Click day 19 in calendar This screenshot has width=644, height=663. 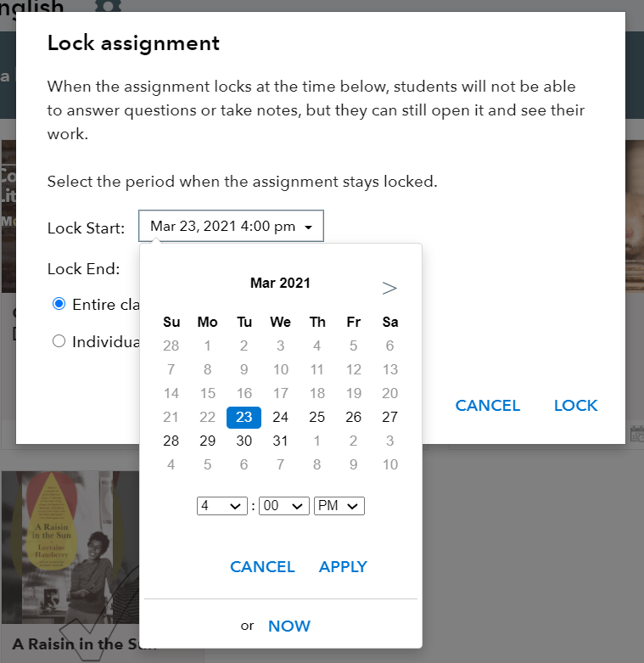(353, 394)
